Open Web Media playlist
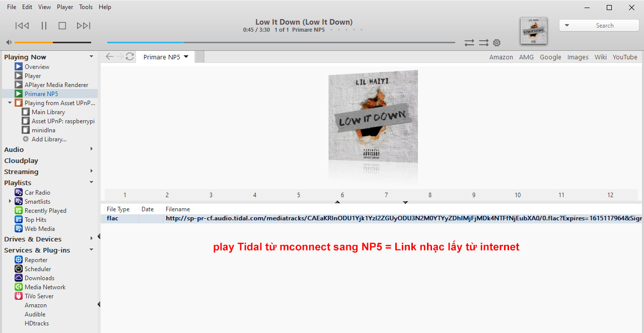 pyautogui.click(x=40, y=229)
